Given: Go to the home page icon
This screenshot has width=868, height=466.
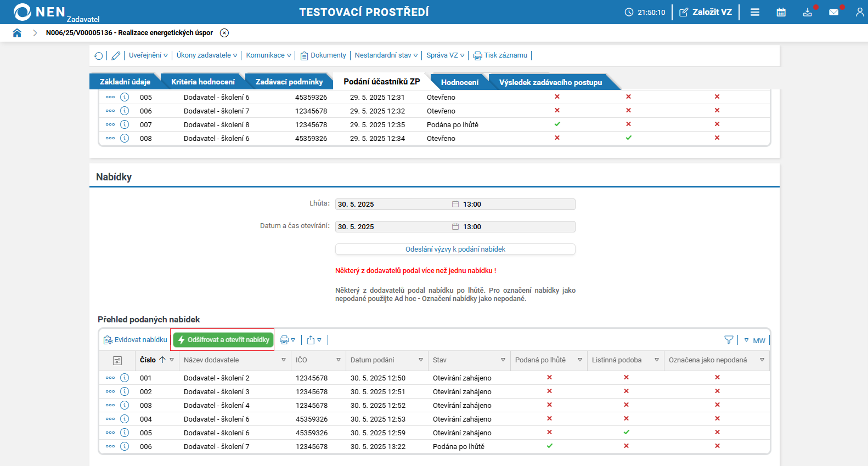Looking at the screenshot, I should (x=17, y=33).
